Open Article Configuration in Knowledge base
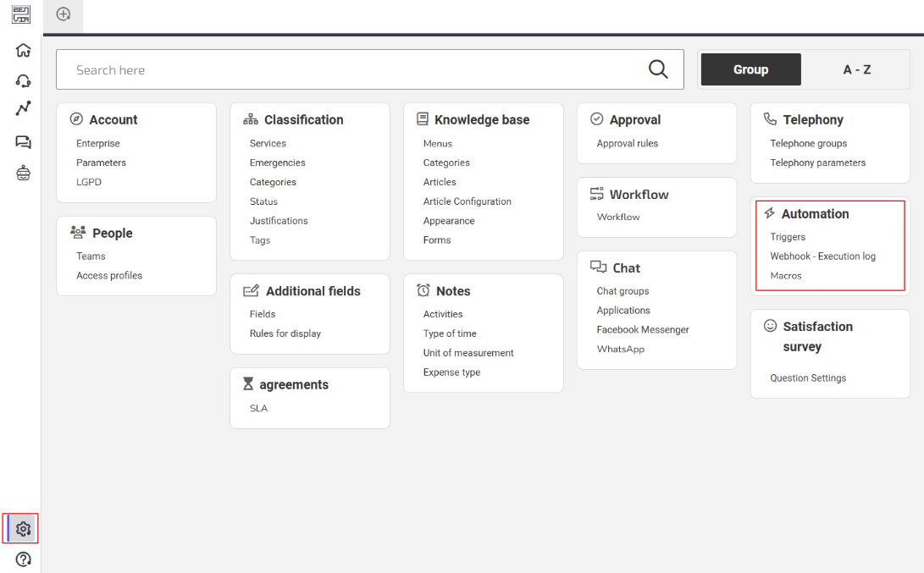Image resolution: width=924 pixels, height=573 pixels. 467,201
